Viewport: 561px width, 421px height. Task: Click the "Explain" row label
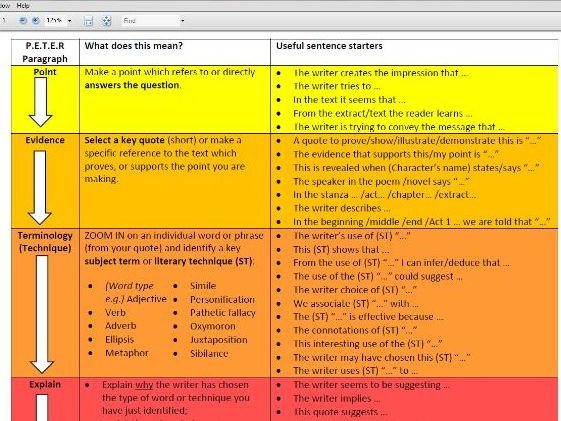(x=45, y=384)
